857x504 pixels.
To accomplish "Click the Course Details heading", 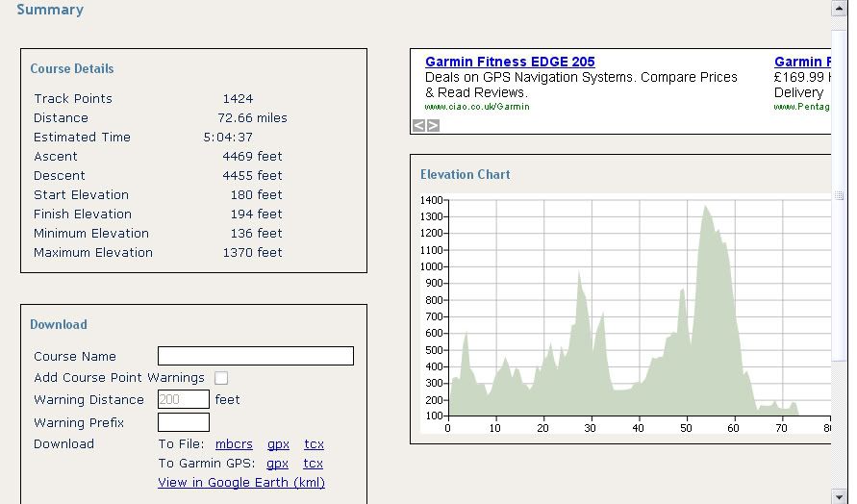I will click(72, 68).
